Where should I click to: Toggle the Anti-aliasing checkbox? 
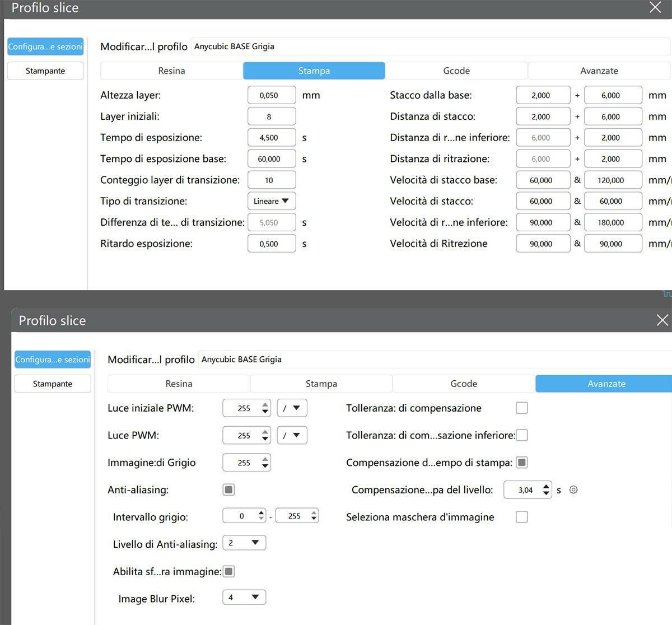coord(228,490)
